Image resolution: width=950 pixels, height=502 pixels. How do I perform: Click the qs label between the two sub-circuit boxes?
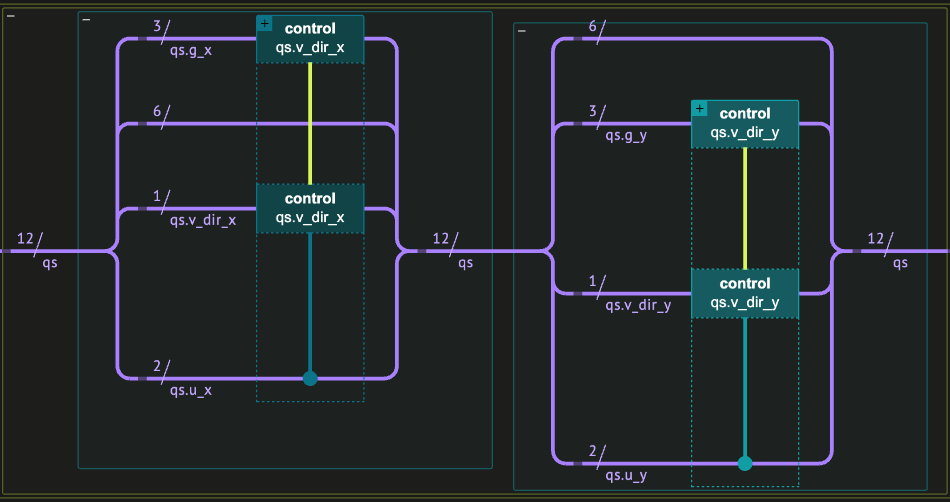pyautogui.click(x=466, y=264)
